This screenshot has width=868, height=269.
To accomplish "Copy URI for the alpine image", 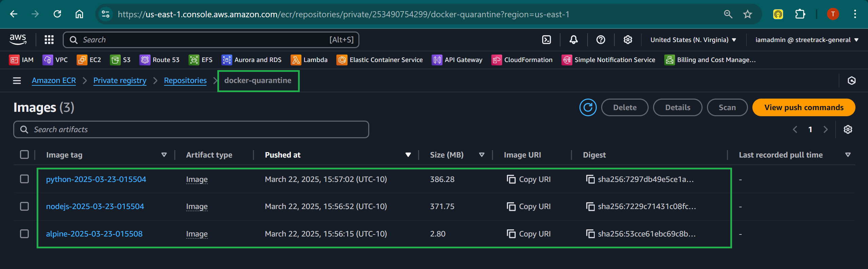I will pyautogui.click(x=529, y=234).
